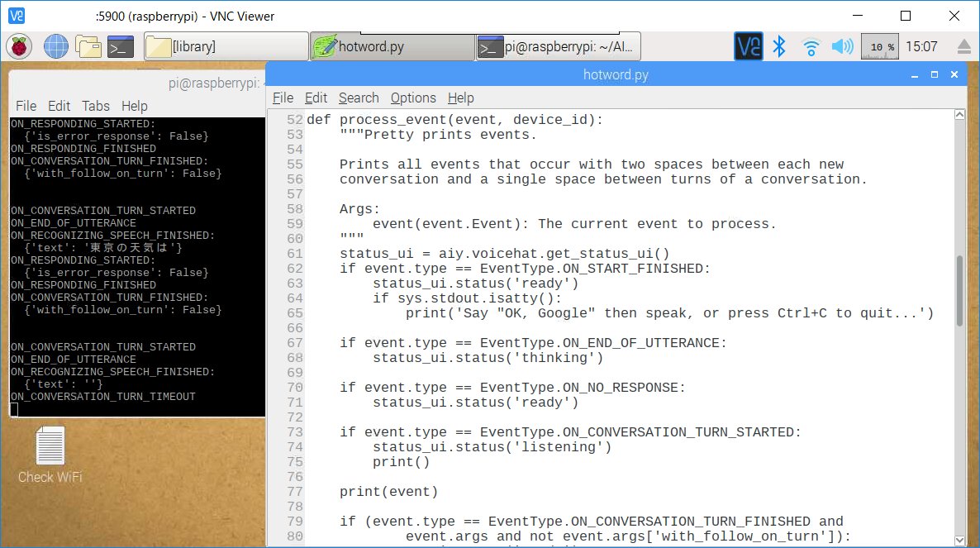
Task: Click the editor's scroll down arrow
Action: coord(960,541)
